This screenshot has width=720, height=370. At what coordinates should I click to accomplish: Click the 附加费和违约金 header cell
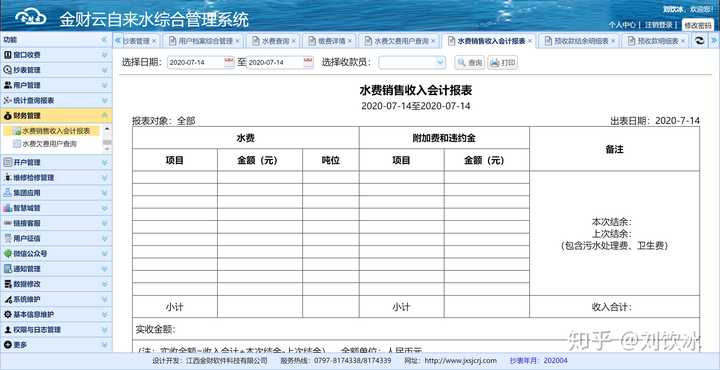pyautogui.click(x=444, y=138)
